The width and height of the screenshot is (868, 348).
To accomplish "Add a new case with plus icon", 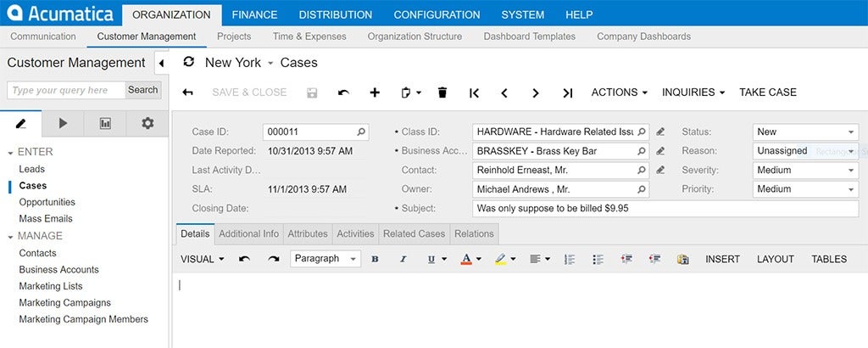I will pyautogui.click(x=375, y=93).
